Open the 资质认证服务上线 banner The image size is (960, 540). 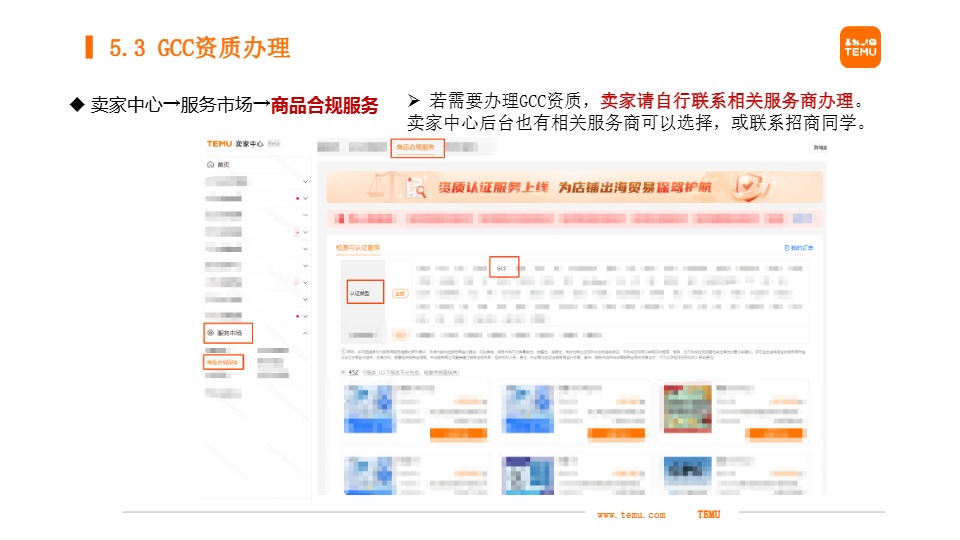574,187
